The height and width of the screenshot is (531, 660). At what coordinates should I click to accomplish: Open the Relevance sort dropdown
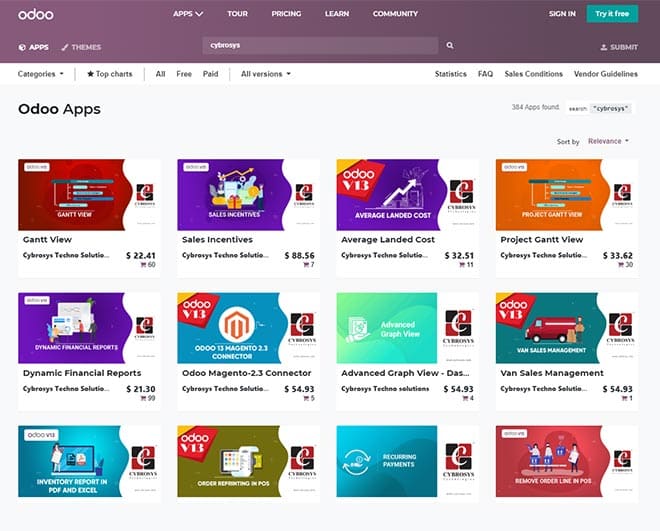pos(608,141)
